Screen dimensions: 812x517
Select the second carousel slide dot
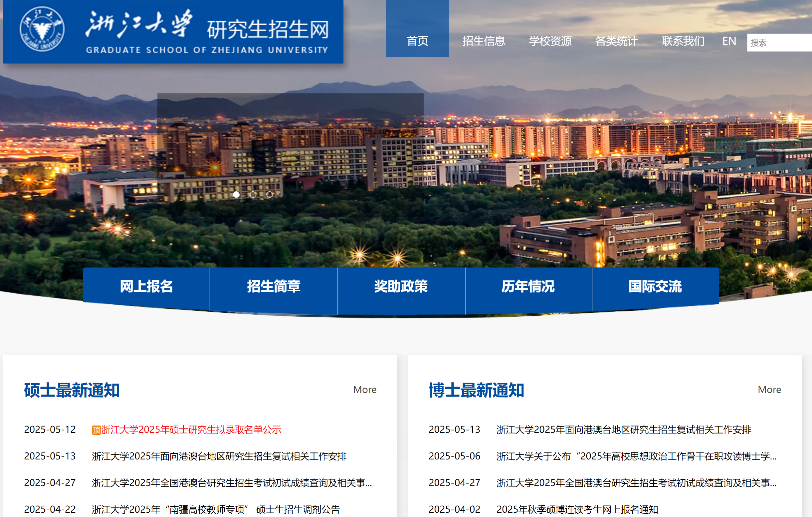click(x=253, y=195)
